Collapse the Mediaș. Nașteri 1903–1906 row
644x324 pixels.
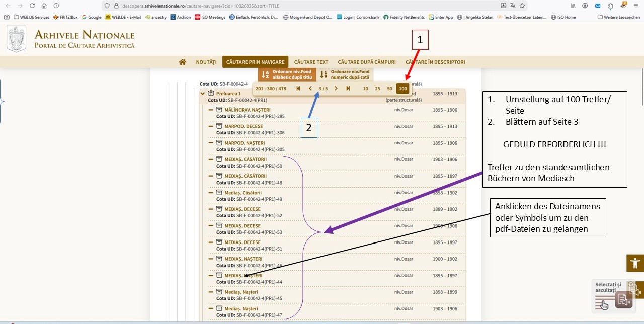(x=211, y=309)
